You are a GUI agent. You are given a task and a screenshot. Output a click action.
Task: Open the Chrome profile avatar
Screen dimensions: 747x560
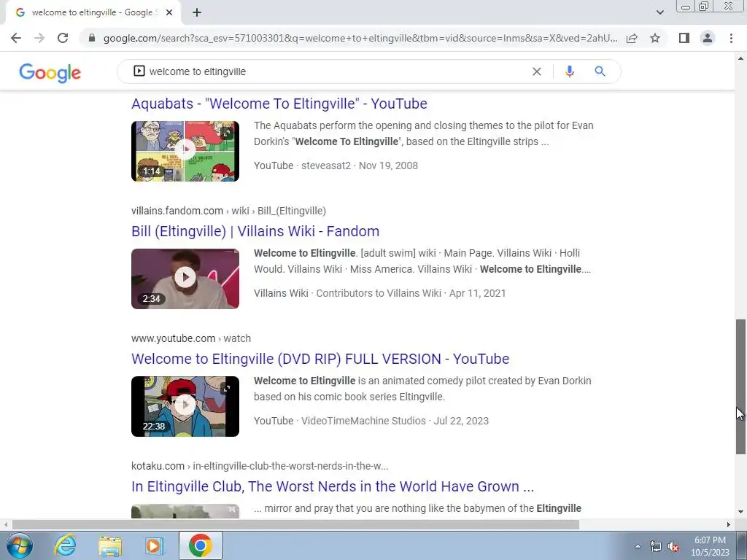coord(708,38)
